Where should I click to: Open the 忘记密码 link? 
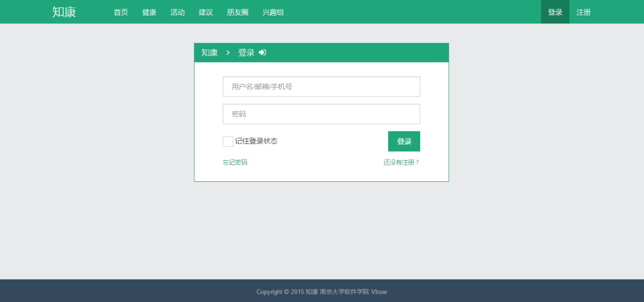pos(235,162)
